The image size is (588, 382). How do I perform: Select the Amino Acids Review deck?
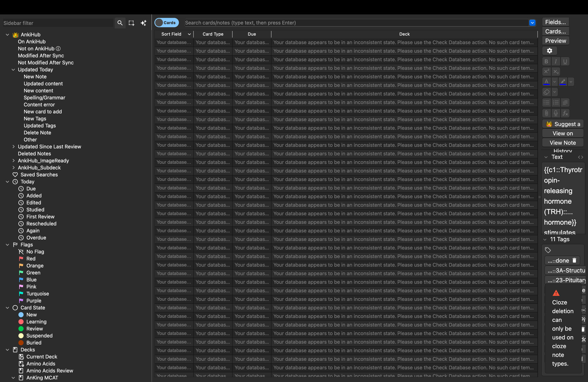50,371
